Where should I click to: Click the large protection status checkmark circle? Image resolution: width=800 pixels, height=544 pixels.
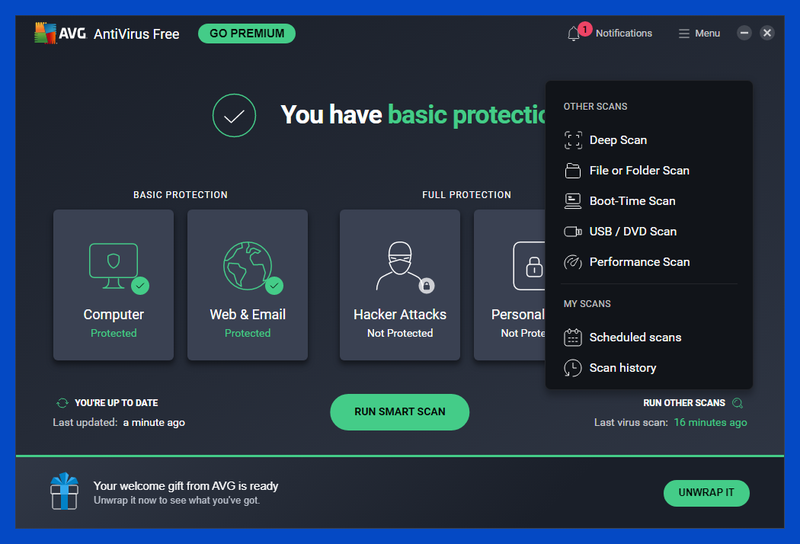point(234,115)
